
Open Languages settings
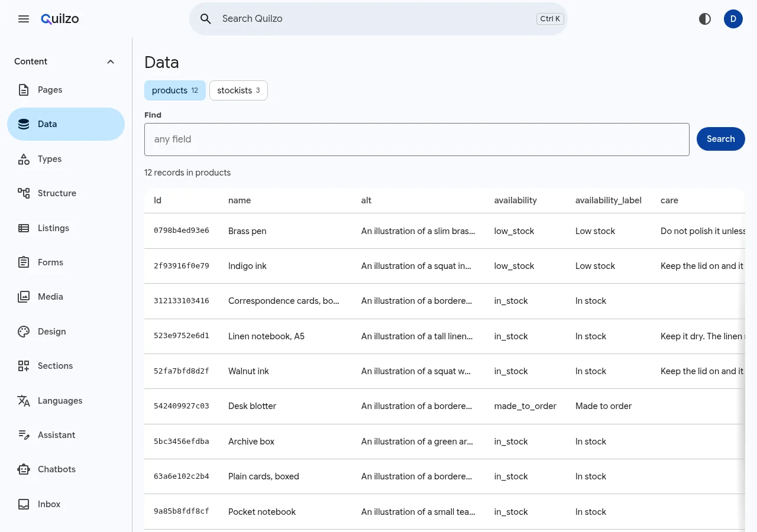(x=66, y=401)
